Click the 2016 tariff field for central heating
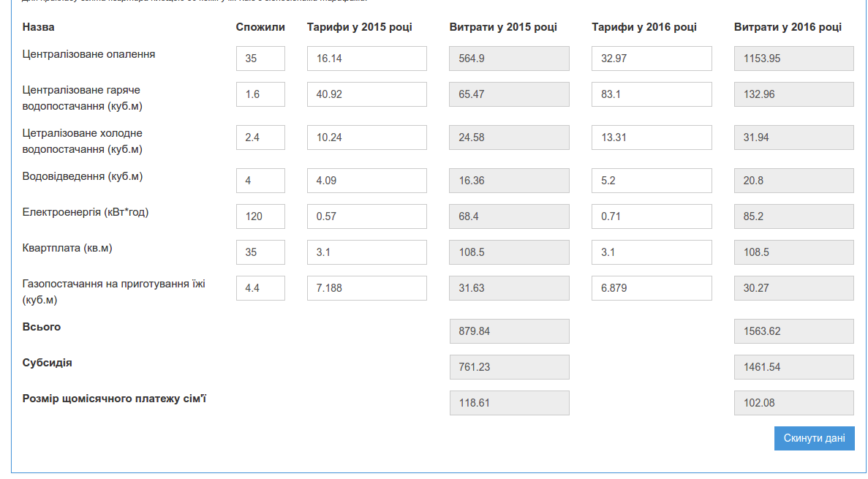Viewport: 868px width, 479px height. (651, 59)
